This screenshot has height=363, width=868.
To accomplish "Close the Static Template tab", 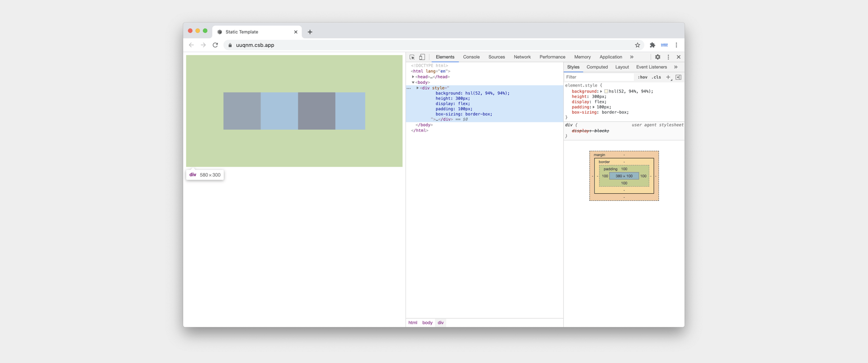I will tap(296, 32).
